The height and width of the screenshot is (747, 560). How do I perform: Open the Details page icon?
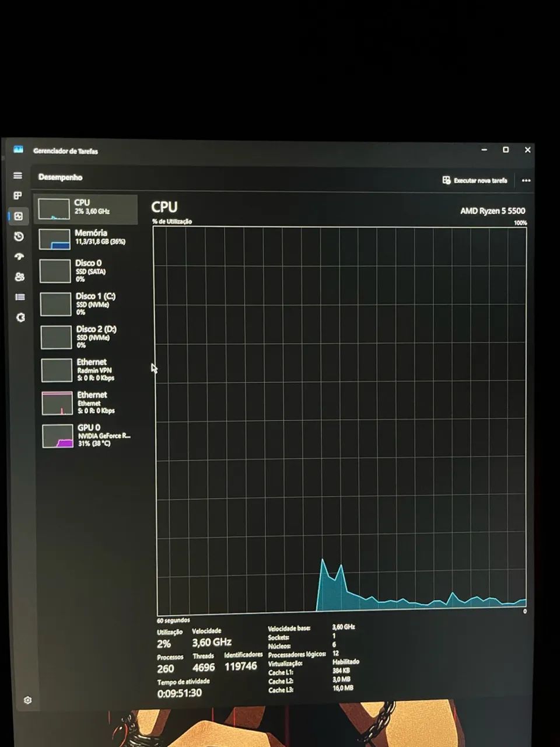pos(20,297)
